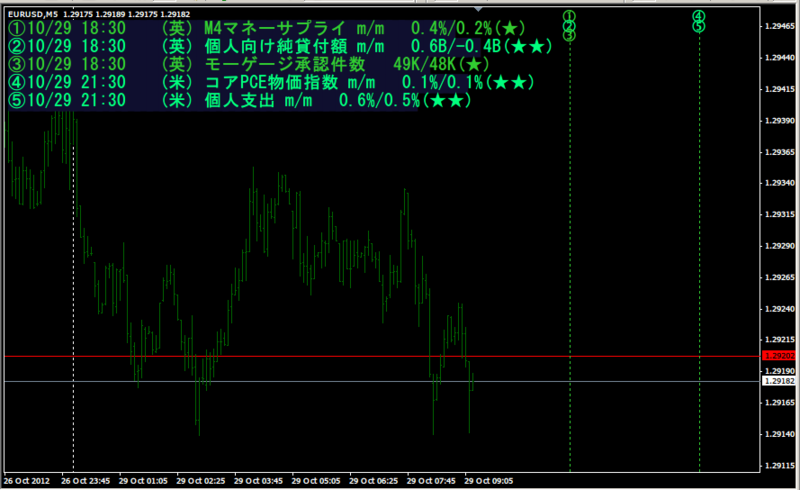Click price axis label 1.29215
The image size is (800, 490).
click(780, 340)
